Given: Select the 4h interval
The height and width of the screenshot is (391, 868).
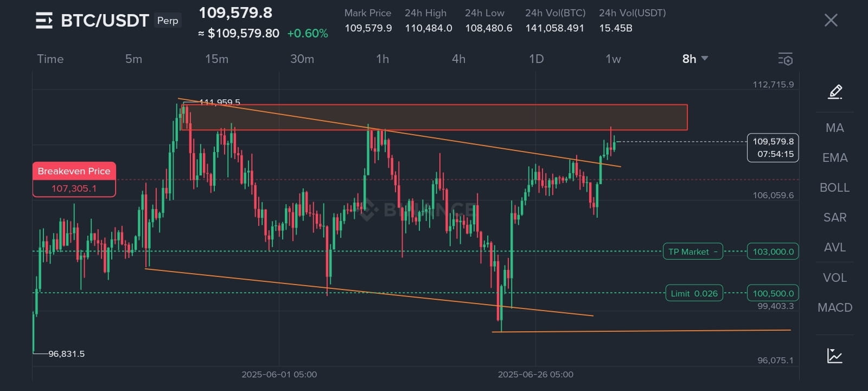Looking at the screenshot, I should [x=459, y=59].
